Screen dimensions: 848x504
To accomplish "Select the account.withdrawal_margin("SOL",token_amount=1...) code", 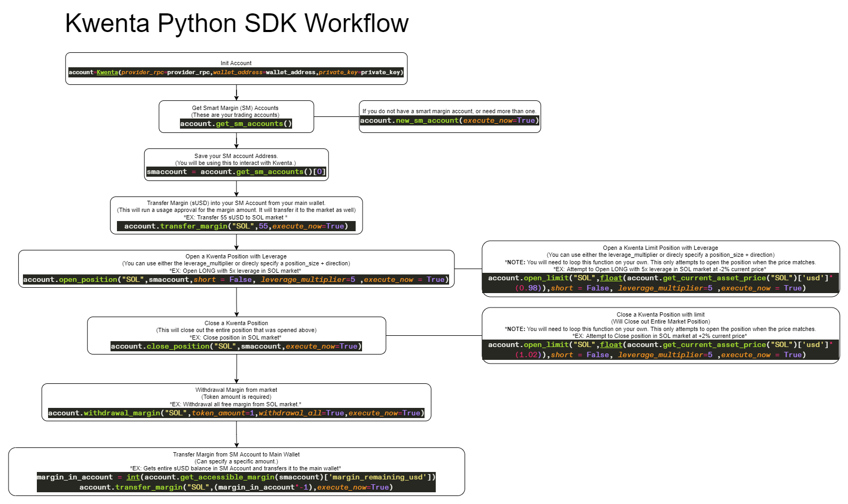I will coord(236,413).
